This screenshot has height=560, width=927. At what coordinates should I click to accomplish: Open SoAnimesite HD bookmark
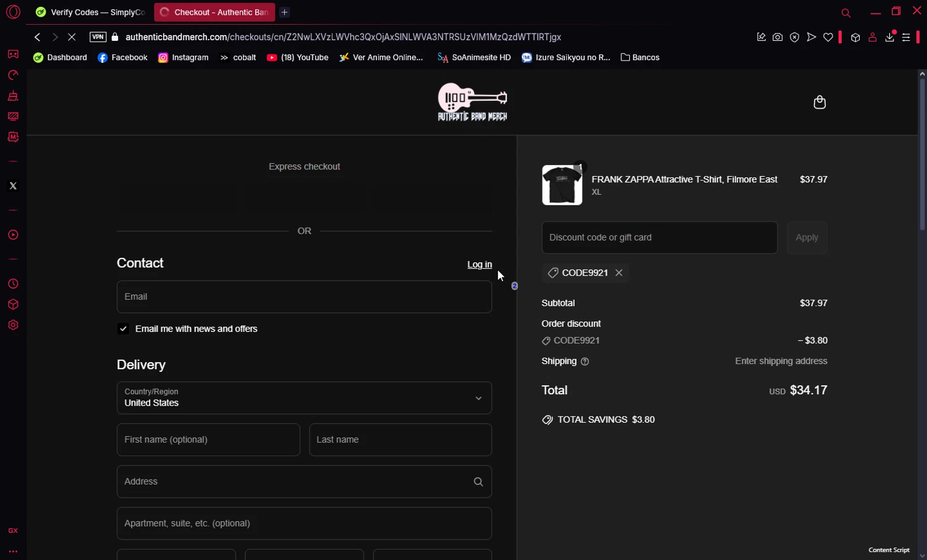click(x=474, y=57)
